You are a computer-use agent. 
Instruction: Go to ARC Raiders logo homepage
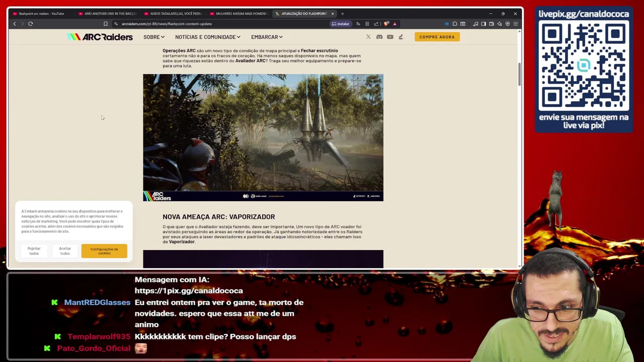[100, 37]
